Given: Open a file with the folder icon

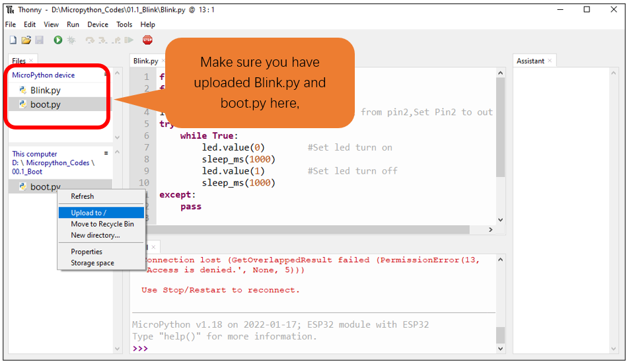Looking at the screenshot, I should tap(26, 40).
